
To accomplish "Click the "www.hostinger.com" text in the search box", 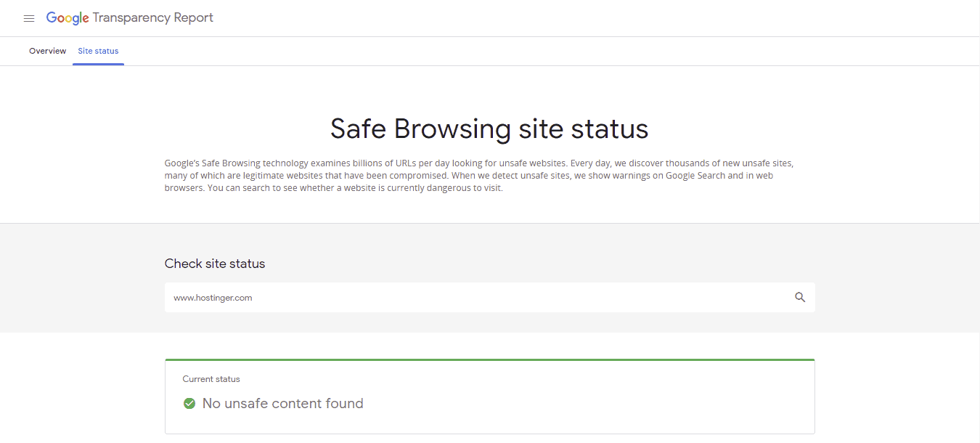I will (x=213, y=298).
